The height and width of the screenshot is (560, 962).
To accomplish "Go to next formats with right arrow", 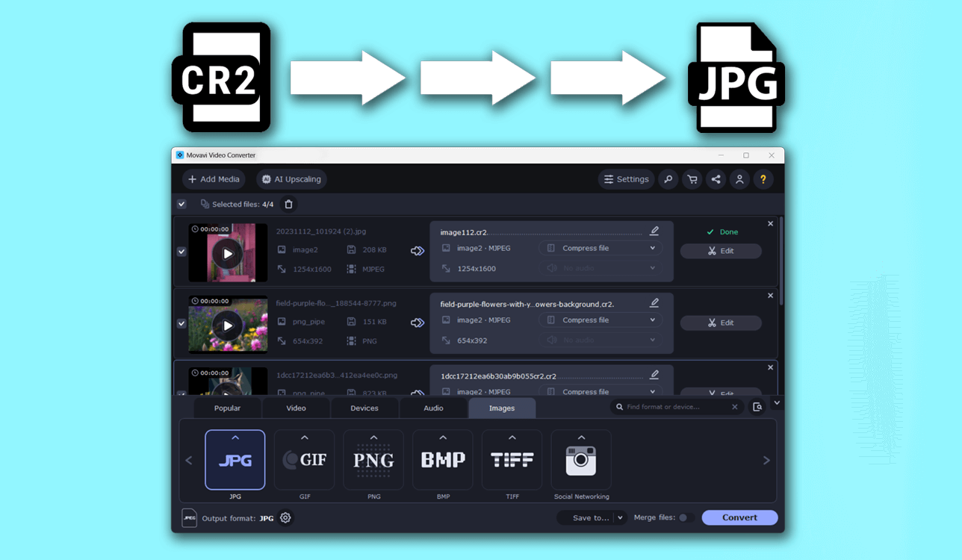I will pos(766,461).
